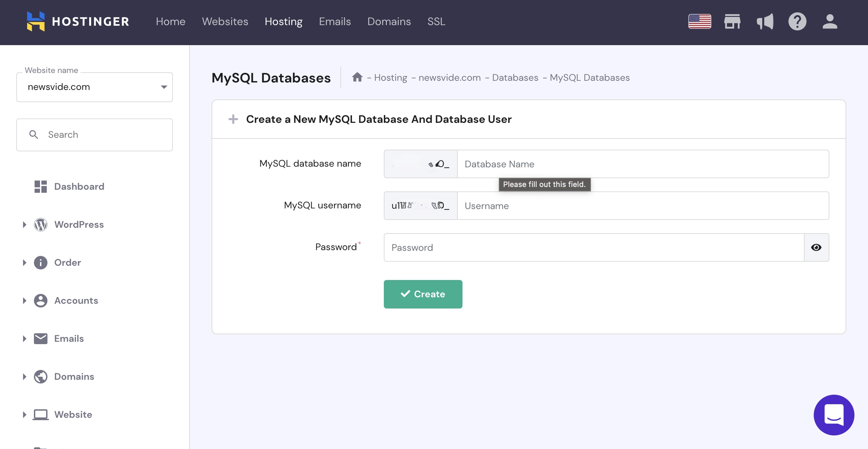Open the user profile icon
Screen dimensions: 868x449
click(830, 21)
